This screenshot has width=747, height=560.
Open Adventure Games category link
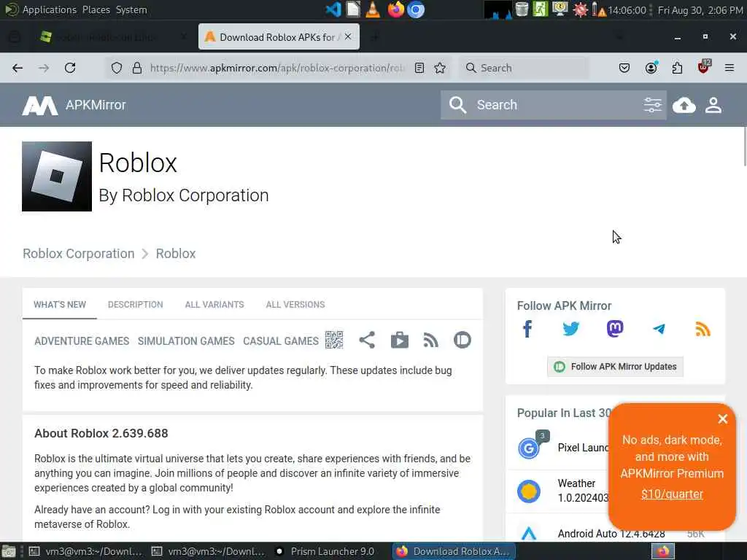click(x=82, y=341)
